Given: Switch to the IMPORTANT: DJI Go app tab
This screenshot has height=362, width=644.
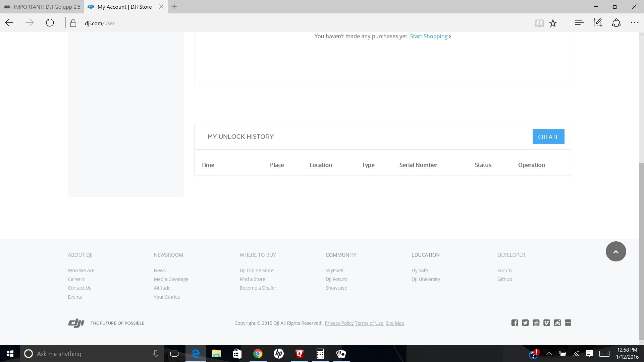Looking at the screenshot, I should click(42, 7).
